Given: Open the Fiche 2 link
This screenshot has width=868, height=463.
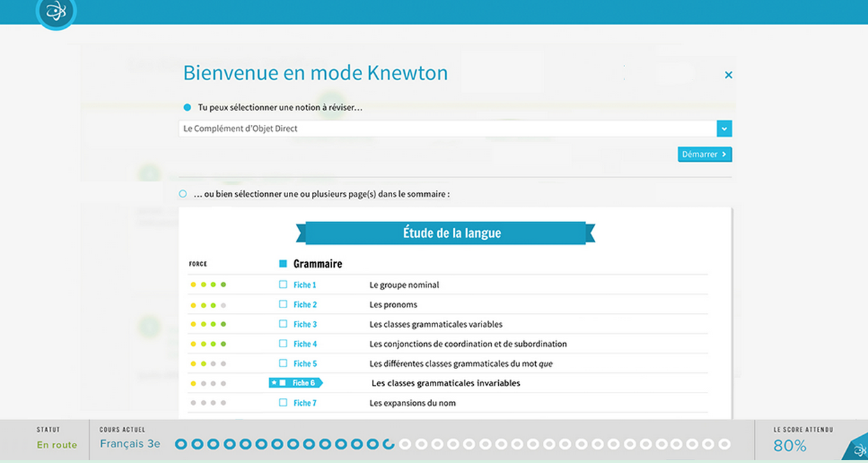Looking at the screenshot, I should tap(305, 305).
